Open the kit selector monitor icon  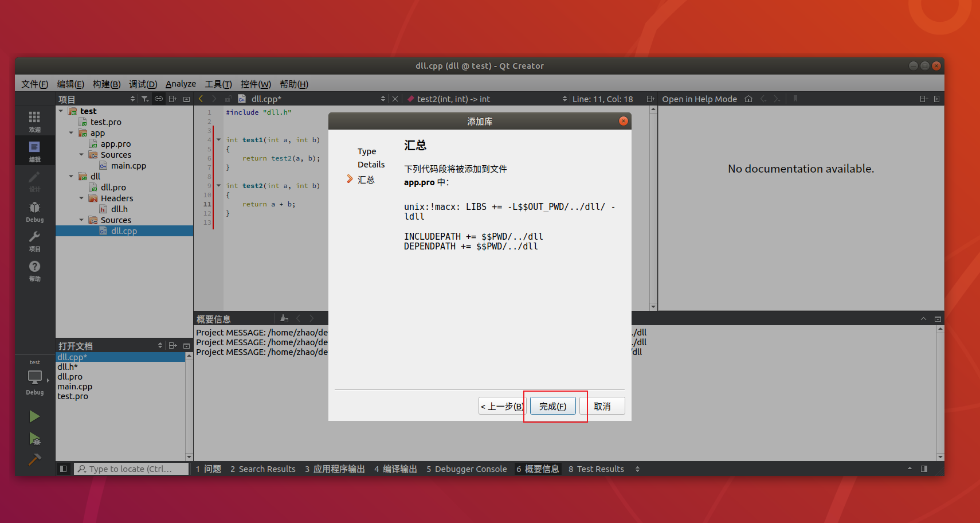[x=34, y=378]
